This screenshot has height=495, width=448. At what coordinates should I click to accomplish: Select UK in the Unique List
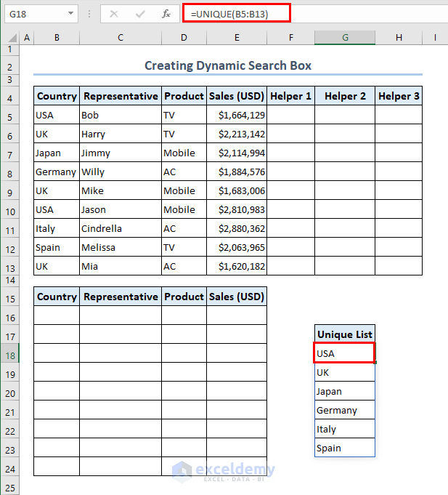345,372
